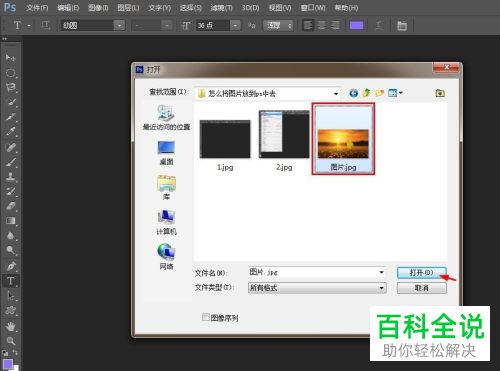The height and width of the screenshot is (371, 500).
Task: Align text left in options bar
Action: 308,25
